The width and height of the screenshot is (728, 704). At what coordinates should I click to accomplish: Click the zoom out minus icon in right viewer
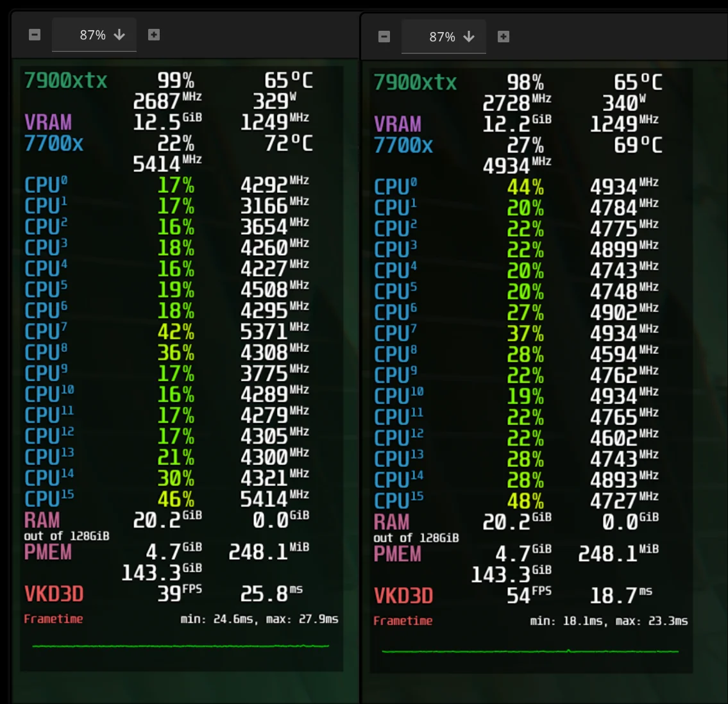click(384, 37)
